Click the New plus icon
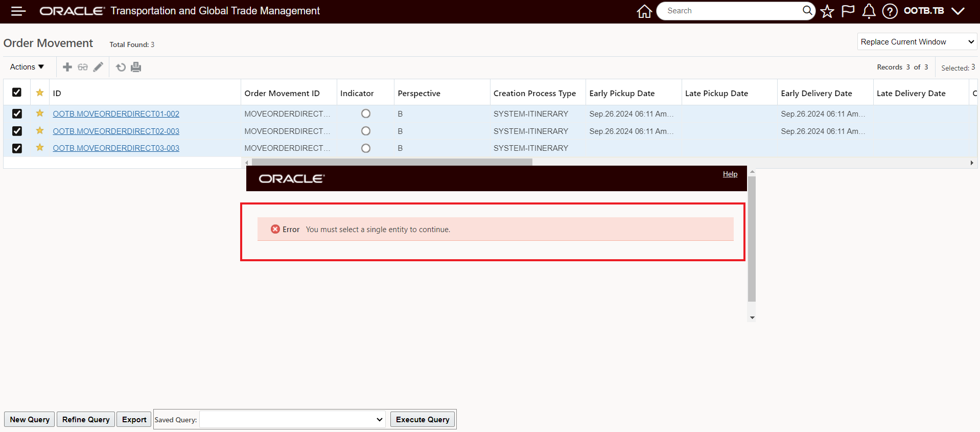The width and height of the screenshot is (980, 432). pos(67,67)
